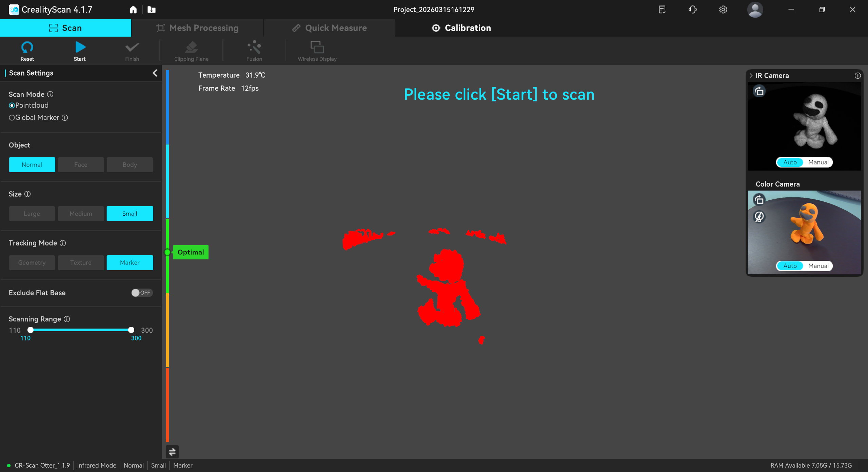Image resolution: width=868 pixels, height=472 pixels.
Task: Open the settings gear icon
Action: (723, 9)
